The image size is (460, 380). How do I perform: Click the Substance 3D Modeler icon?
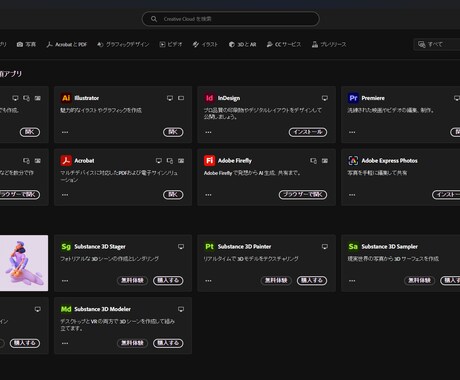coord(66,309)
